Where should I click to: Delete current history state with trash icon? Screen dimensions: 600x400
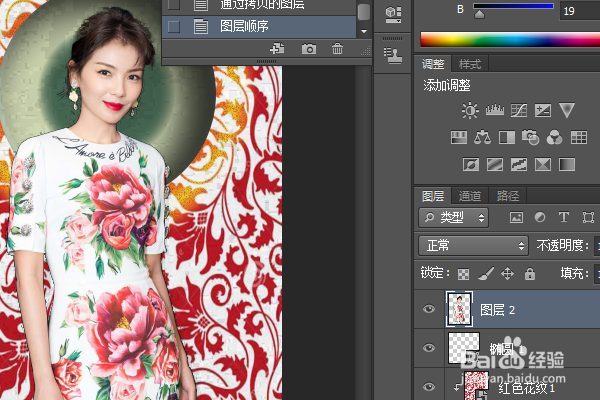pyautogui.click(x=337, y=49)
